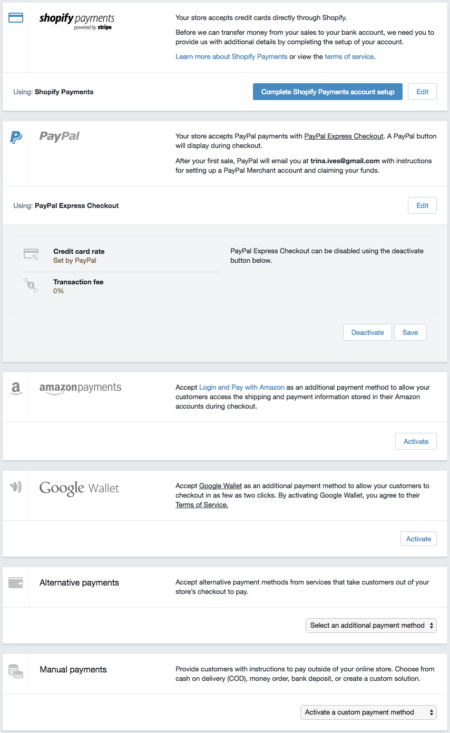Image resolution: width=450 pixels, height=733 pixels.
Task: Open the Select an additional payment method dropdown
Action: coord(371,625)
